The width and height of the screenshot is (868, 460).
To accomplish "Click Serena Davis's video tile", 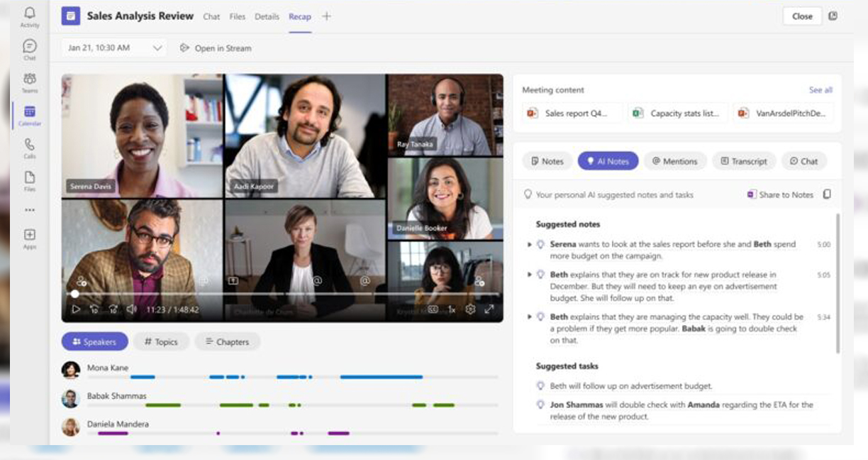I will [142, 136].
